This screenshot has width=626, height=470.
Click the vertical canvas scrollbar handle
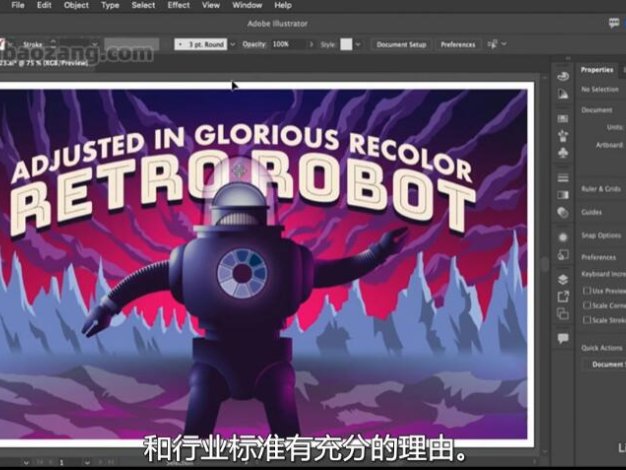(545, 265)
